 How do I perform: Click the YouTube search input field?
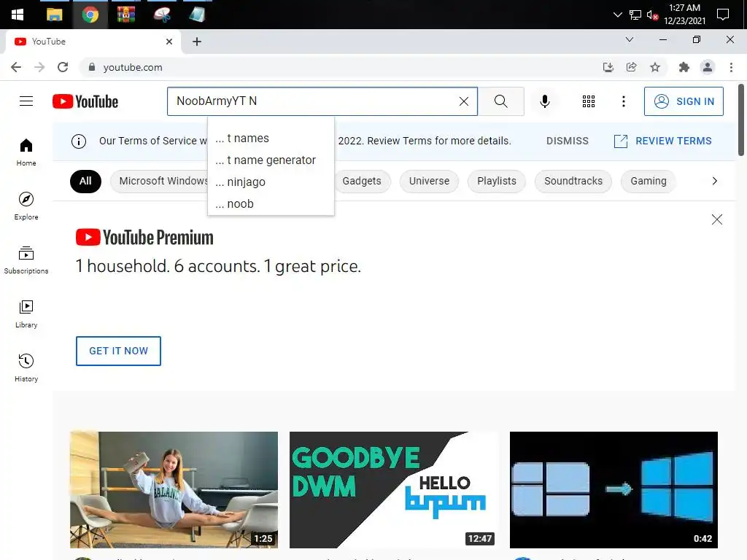pos(314,101)
